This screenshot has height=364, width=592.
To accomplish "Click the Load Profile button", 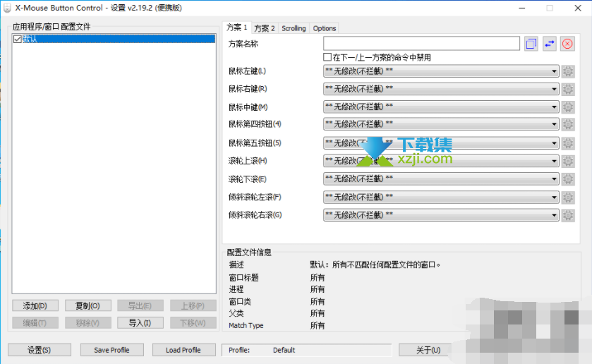I will point(183,350).
